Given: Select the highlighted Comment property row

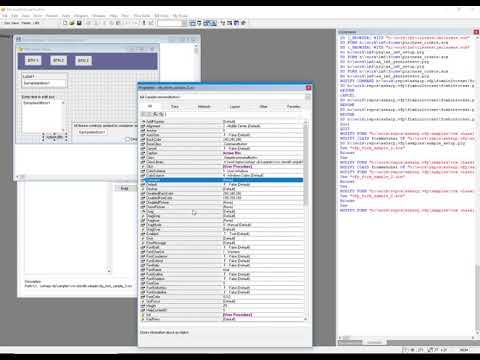Looking at the screenshot, I should (222, 180).
